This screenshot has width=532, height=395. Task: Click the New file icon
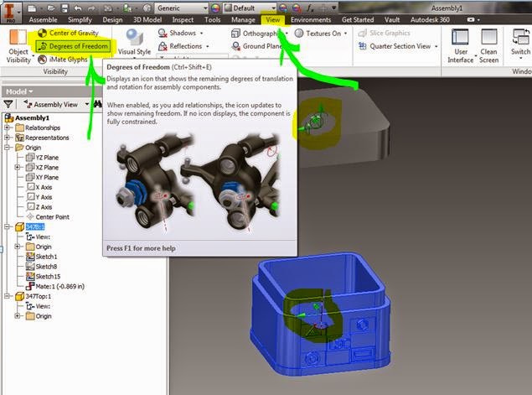click(32, 8)
